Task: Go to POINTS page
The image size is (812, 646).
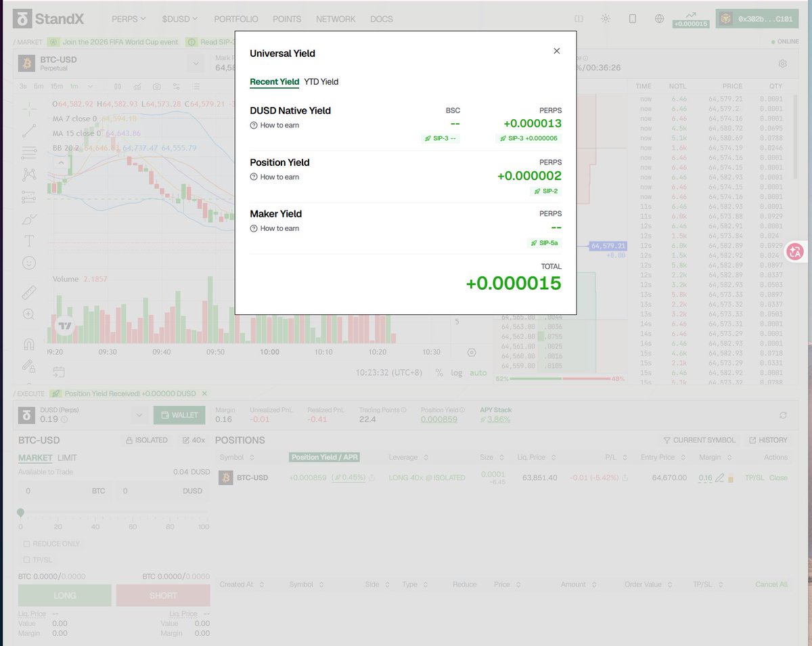Action: (x=287, y=19)
